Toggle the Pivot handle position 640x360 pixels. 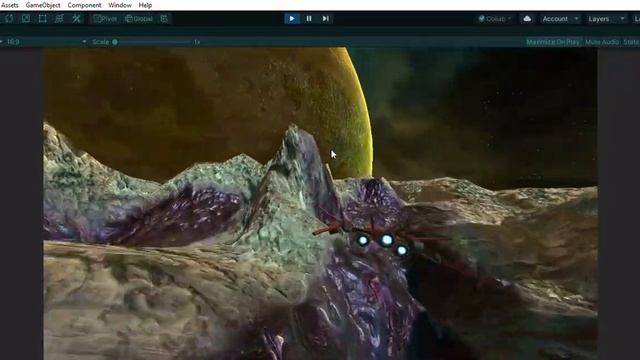pos(105,19)
